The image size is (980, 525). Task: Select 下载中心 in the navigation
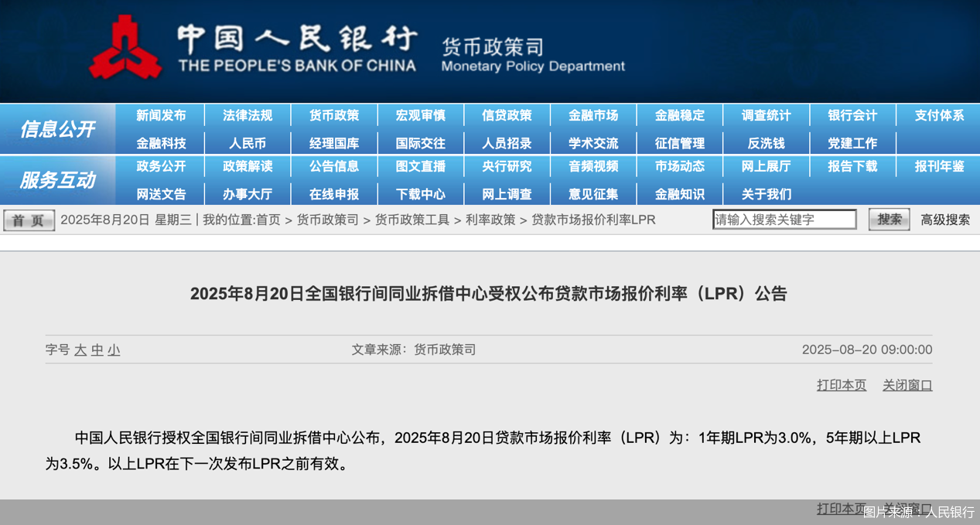point(421,194)
